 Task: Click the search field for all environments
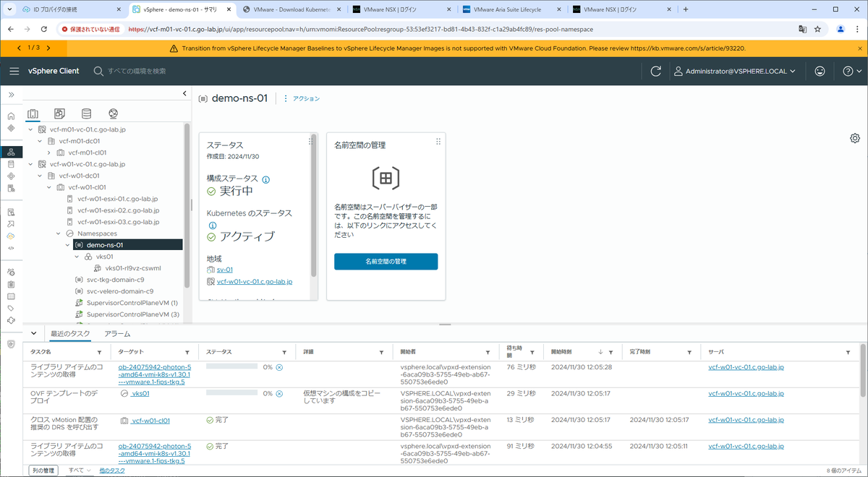[x=137, y=71]
